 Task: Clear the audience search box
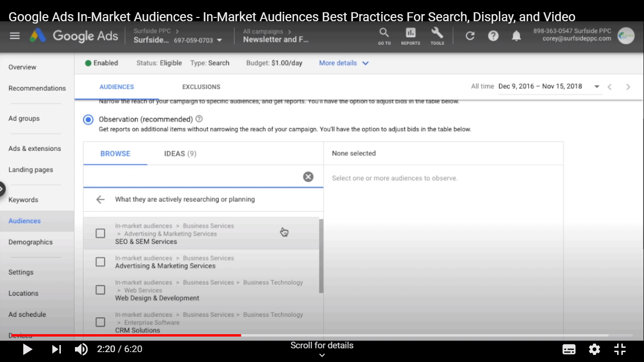click(x=308, y=177)
